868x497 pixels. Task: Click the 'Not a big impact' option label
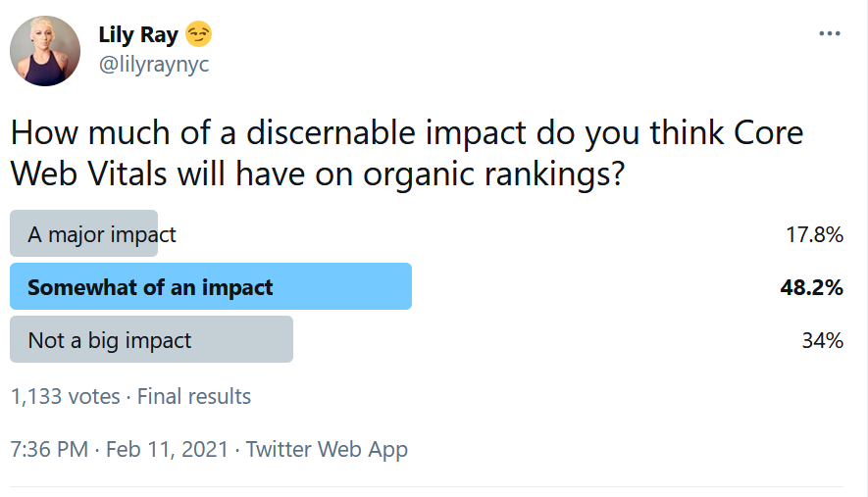click(110, 340)
